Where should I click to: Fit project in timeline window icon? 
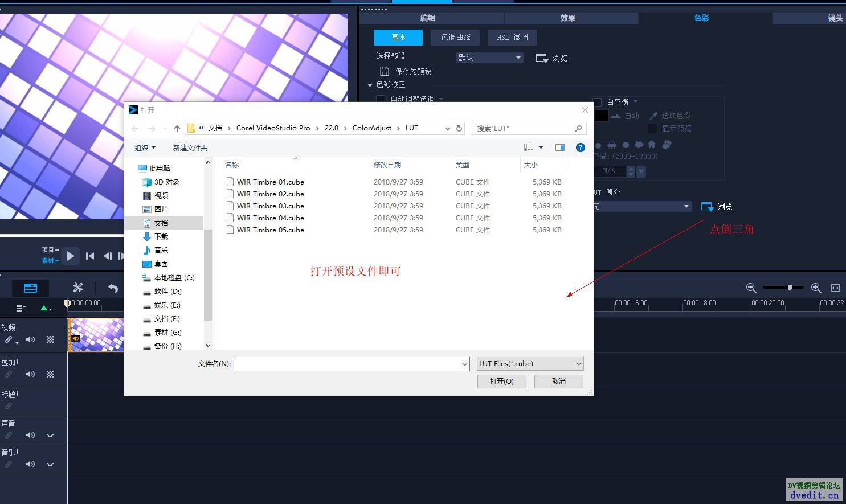pyautogui.click(x=836, y=288)
